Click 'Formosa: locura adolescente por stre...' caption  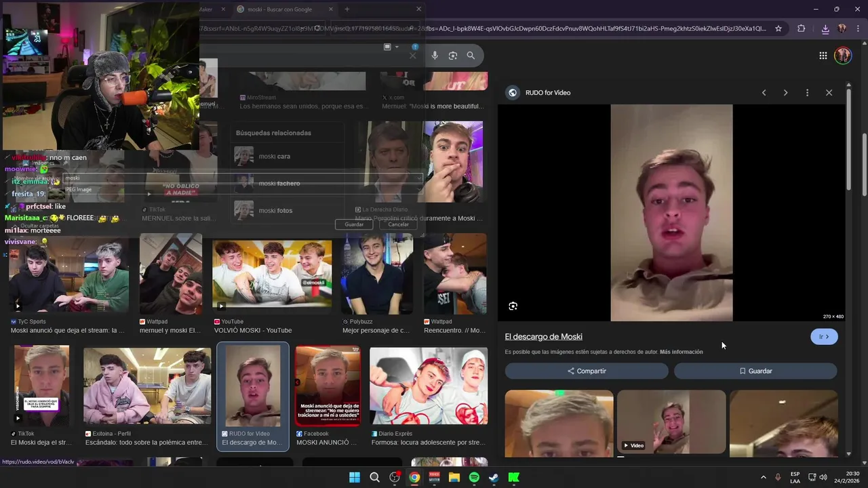[428, 443]
